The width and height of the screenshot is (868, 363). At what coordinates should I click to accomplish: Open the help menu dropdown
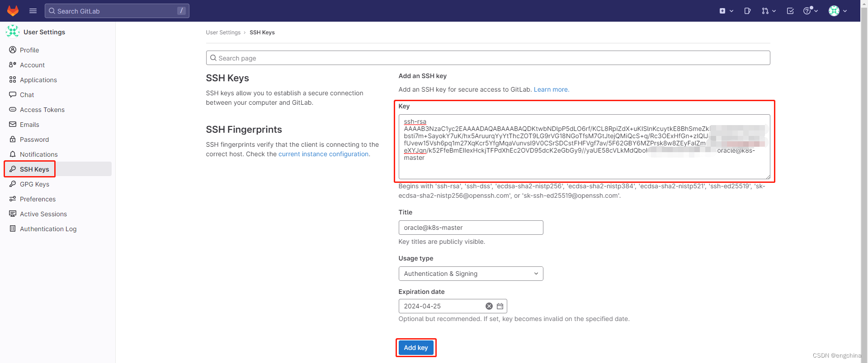click(x=811, y=11)
